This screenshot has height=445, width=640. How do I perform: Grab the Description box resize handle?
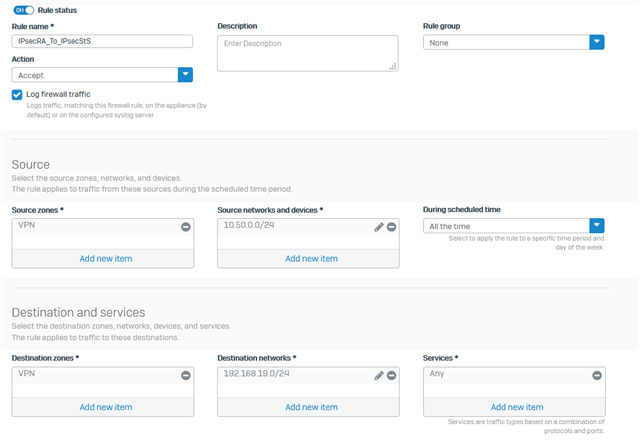pyautogui.click(x=393, y=67)
